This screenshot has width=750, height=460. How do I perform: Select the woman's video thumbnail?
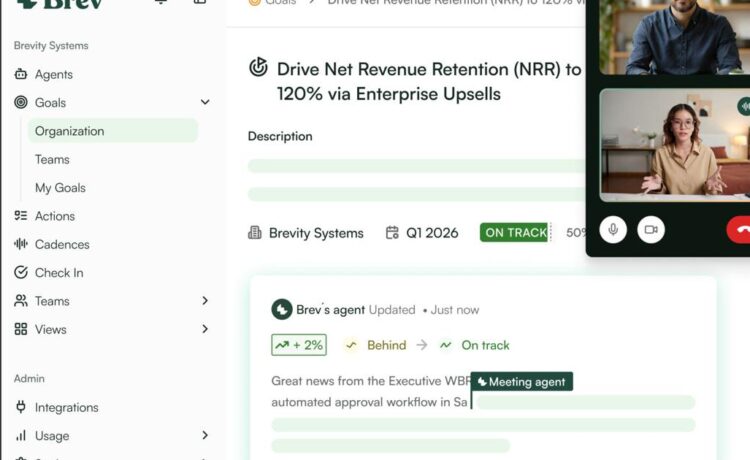pyautogui.click(x=675, y=145)
